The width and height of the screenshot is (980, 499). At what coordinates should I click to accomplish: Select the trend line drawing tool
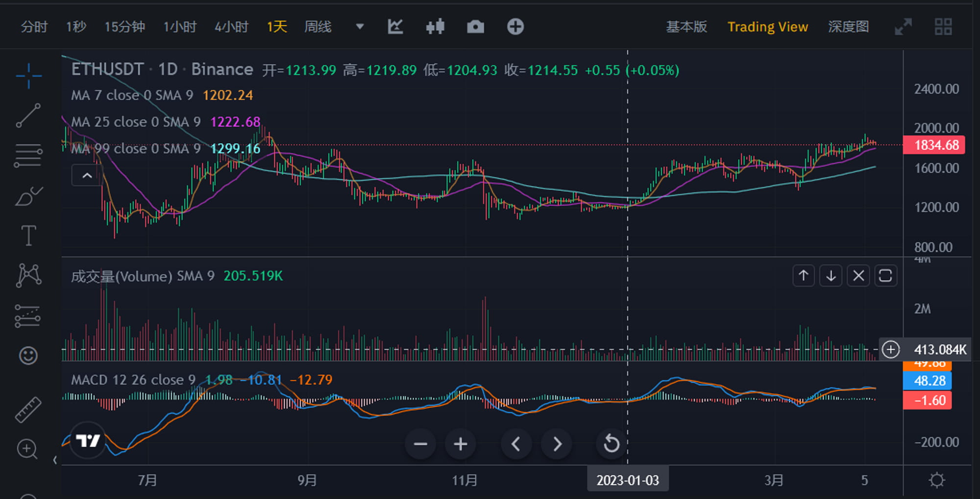point(28,116)
